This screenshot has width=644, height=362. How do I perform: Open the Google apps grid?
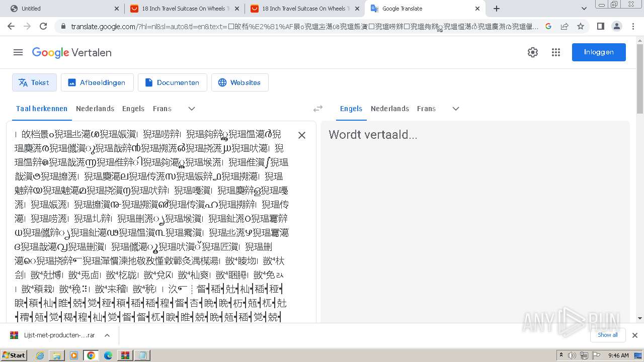point(556,52)
